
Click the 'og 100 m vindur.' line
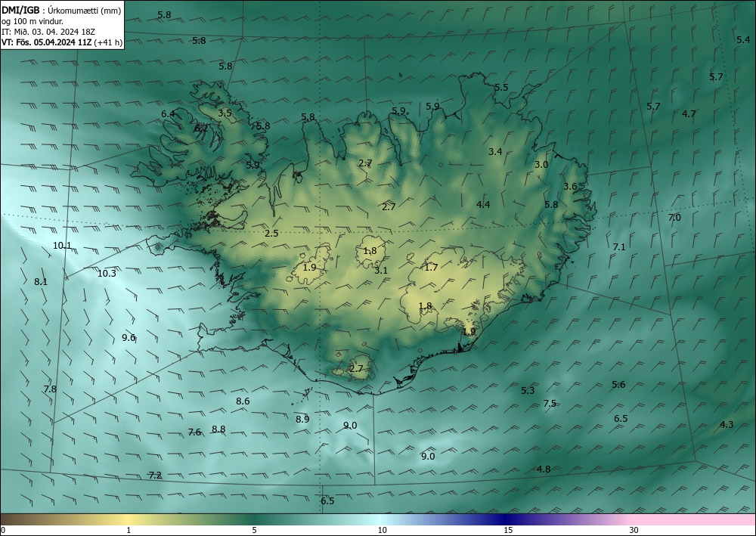pos(33,21)
